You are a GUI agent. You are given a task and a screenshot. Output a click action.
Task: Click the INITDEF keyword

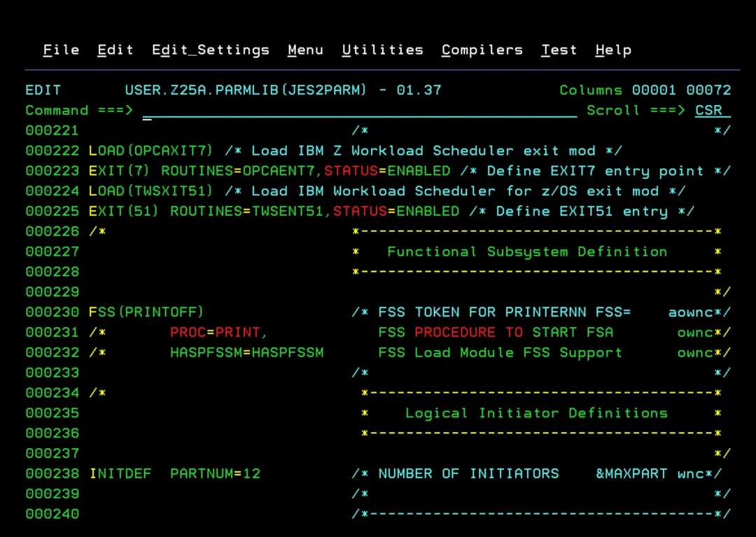pos(120,474)
